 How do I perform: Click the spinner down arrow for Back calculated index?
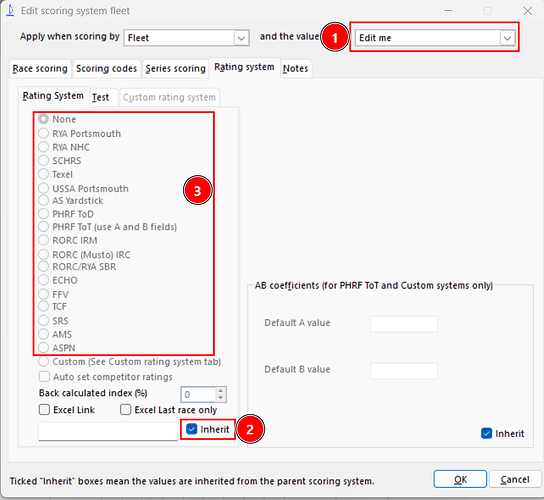(x=221, y=398)
